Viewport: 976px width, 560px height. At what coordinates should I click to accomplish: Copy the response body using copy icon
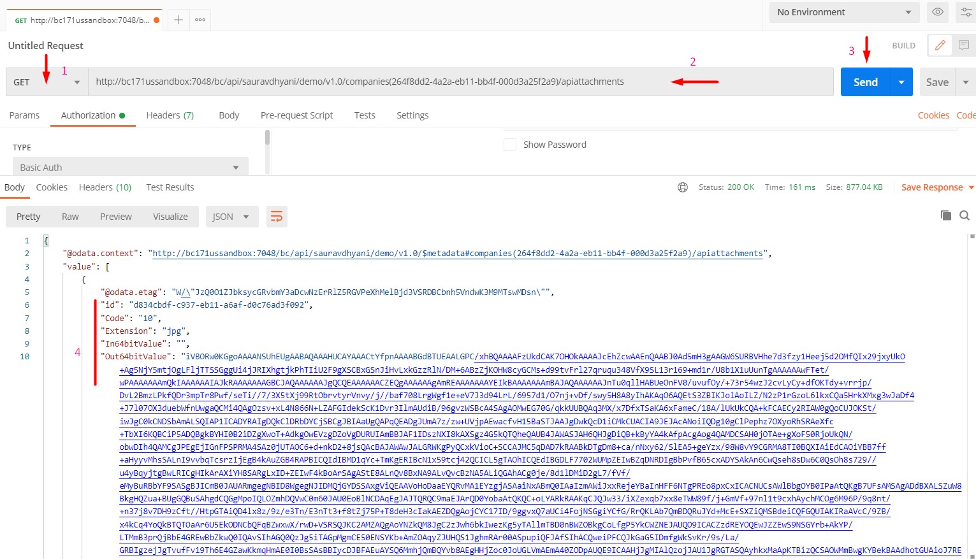pyautogui.click(x=946, y=215)
